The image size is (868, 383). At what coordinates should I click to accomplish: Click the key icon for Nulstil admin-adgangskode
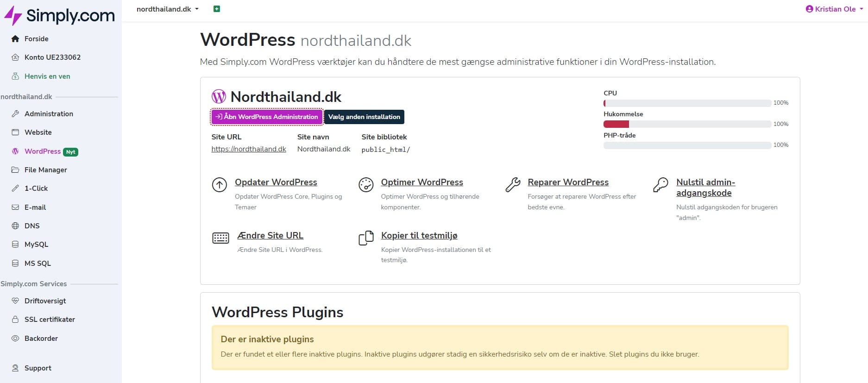tap(661, 185)
